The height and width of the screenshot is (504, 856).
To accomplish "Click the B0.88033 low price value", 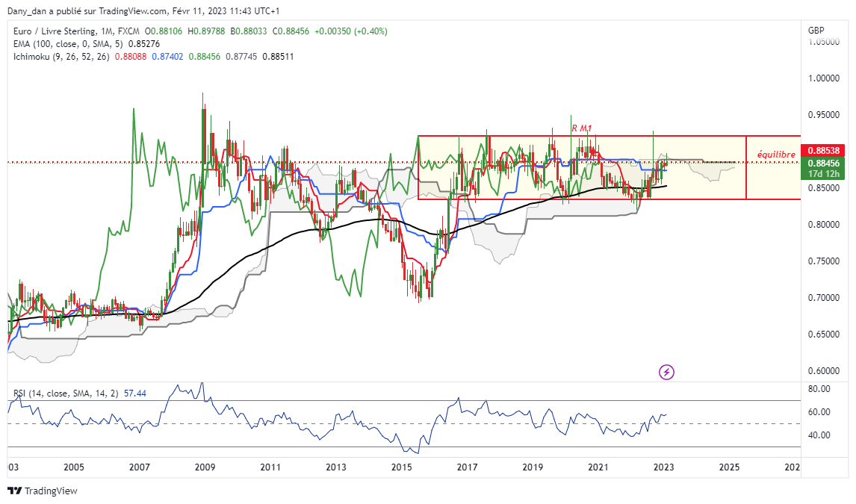I will pyautogui.click(x=249, y=31).
